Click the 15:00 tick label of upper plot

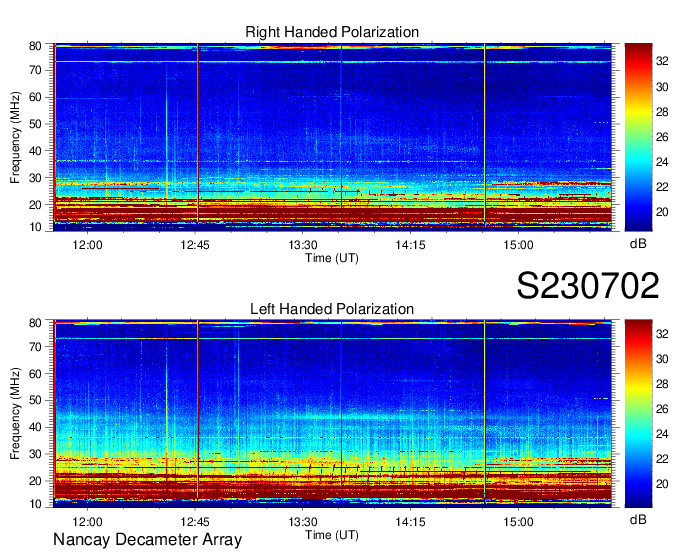pos(518,245)
